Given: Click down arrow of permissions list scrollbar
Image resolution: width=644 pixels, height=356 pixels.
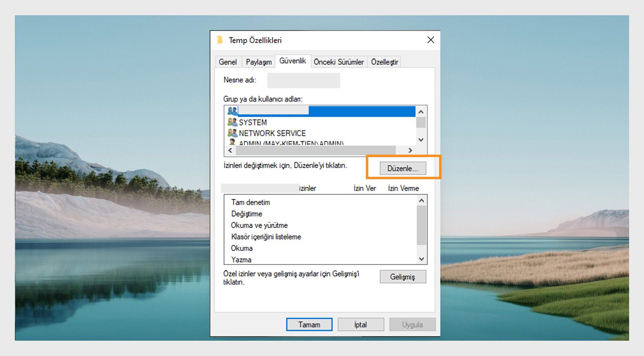Looking at the screenshot, I should (421, 259).
